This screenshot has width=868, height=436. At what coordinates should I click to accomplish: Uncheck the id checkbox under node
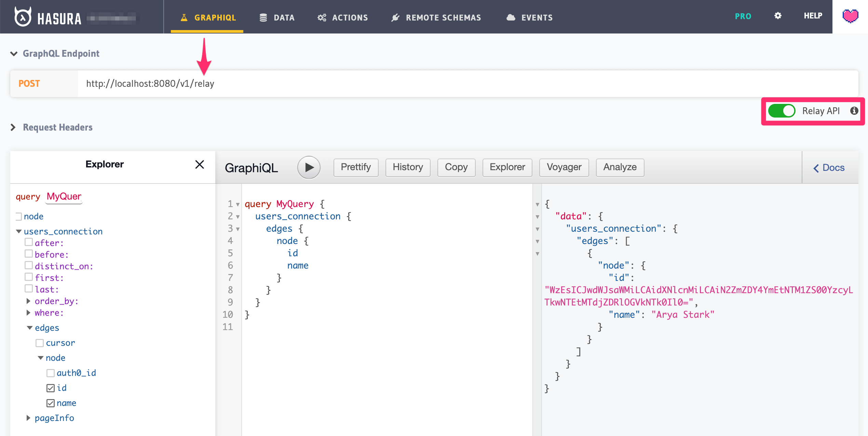[x=51, y=388]
